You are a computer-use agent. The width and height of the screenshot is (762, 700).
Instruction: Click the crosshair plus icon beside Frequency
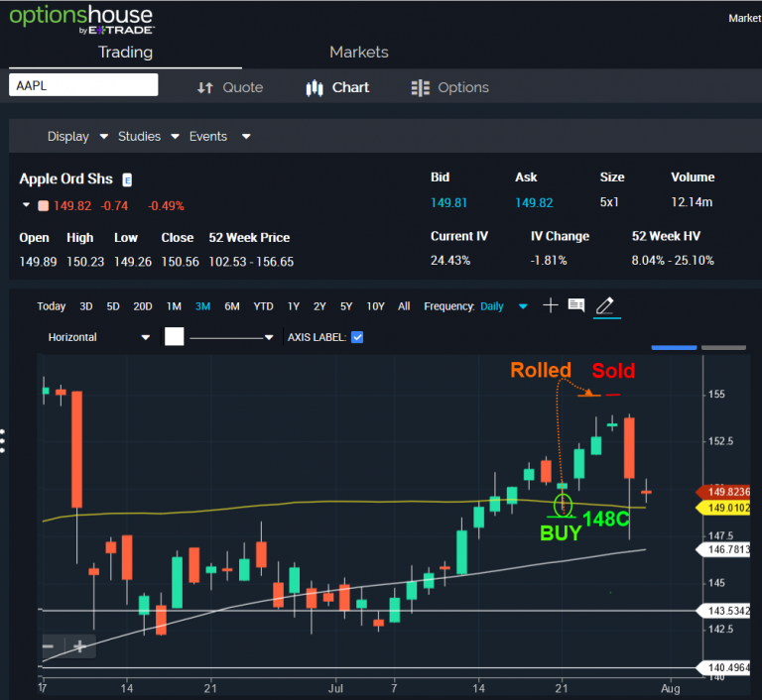pyautogui.click(x=550, y=305)
